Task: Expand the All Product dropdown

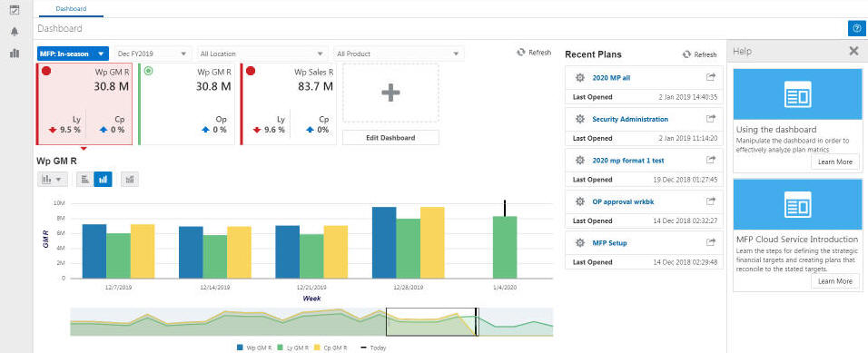Action: click(x=399, y=54)
